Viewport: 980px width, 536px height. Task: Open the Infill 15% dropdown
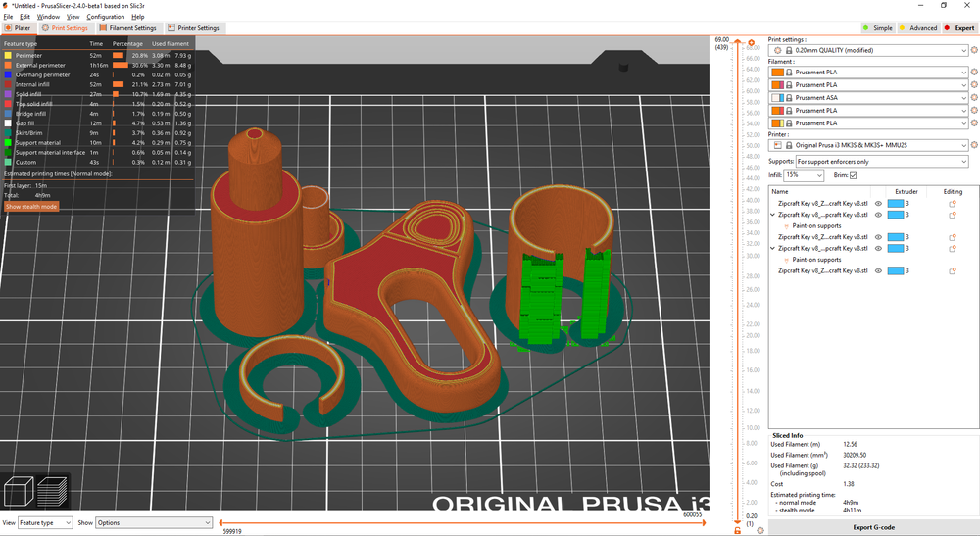coord(804,175)
